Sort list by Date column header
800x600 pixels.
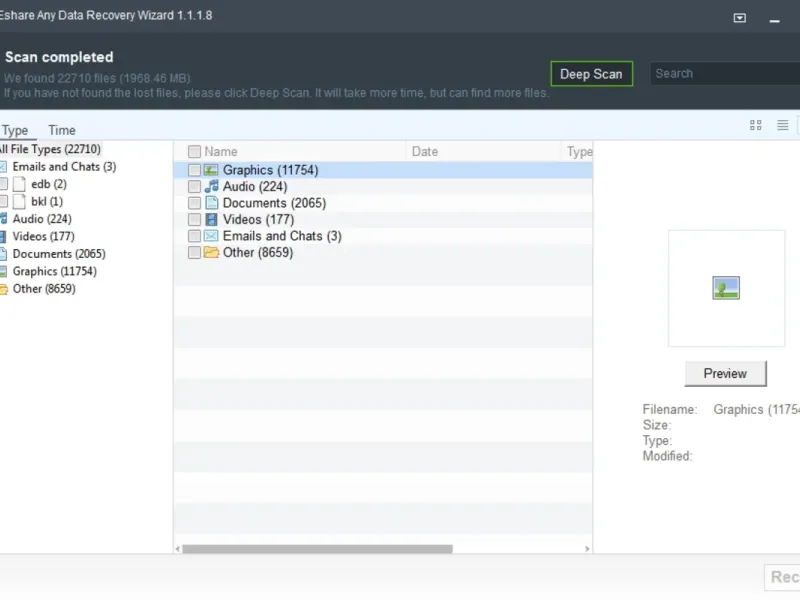coord(424,152)
